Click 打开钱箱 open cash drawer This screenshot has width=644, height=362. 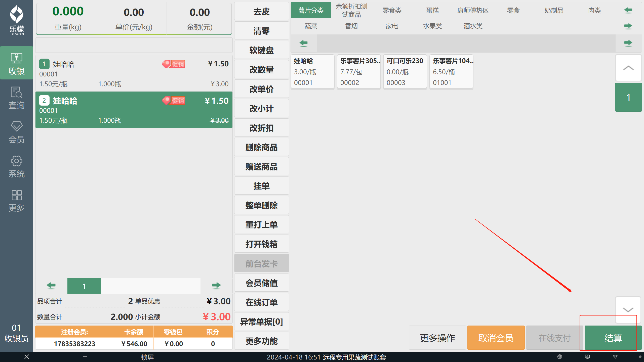tap(262, 244)
